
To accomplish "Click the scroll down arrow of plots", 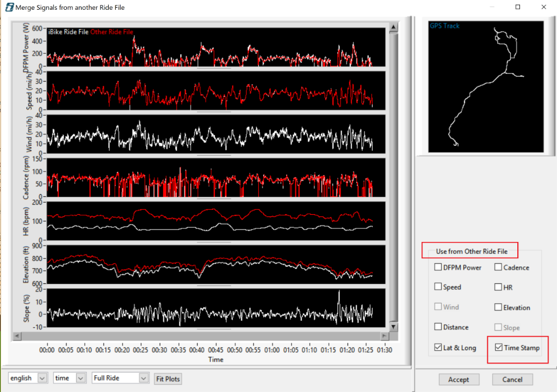I will click(393, 327).
